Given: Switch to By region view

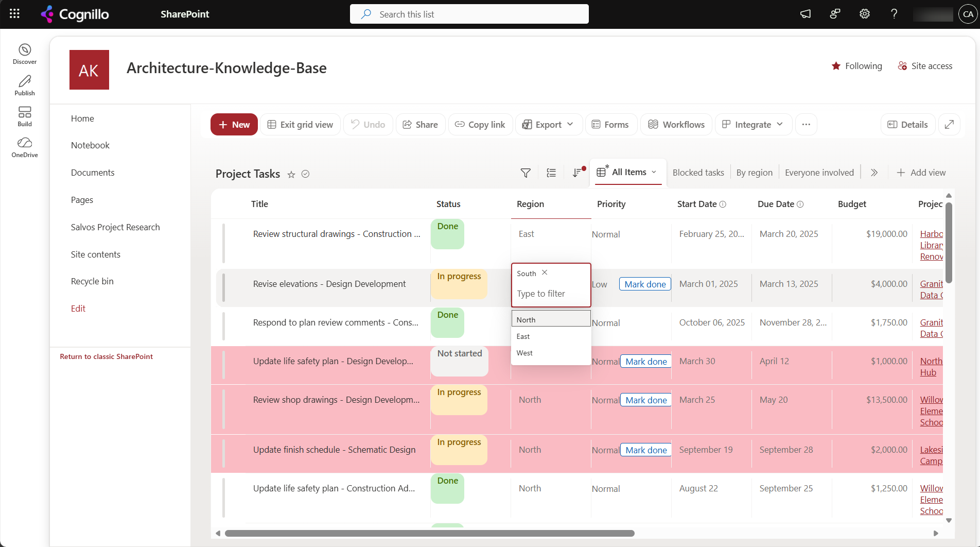Looking at the screenshot, I should click(x=754, y=173).
